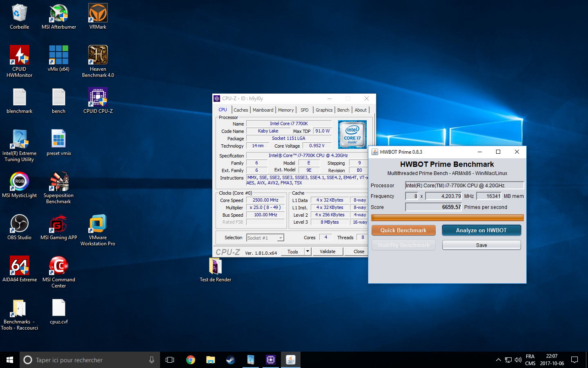
Task: Open VRMark desktop icon
Action: pos(98,17)
